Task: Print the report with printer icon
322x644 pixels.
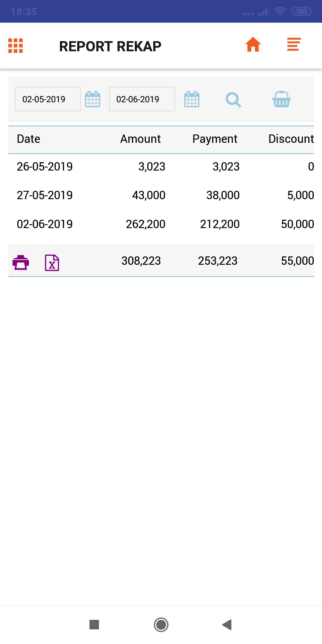Action: (x=21, y=262)
